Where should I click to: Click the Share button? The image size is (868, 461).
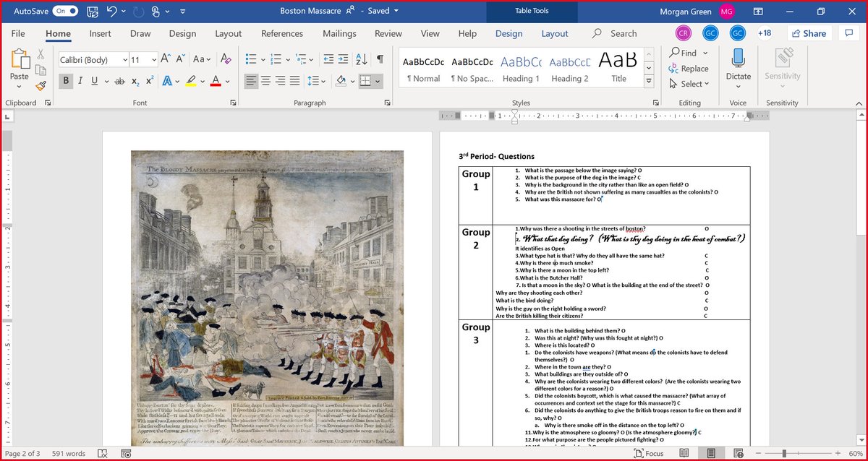(x=808, y=33)
